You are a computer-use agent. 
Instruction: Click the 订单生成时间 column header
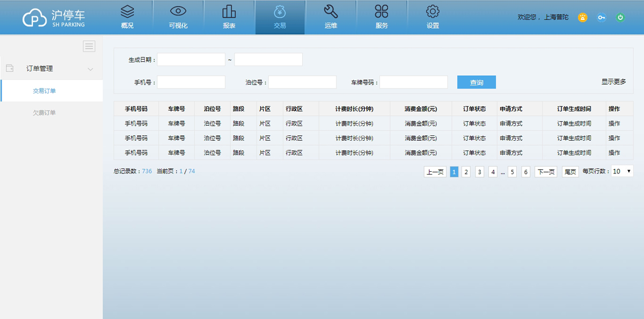tap(574, 108)
